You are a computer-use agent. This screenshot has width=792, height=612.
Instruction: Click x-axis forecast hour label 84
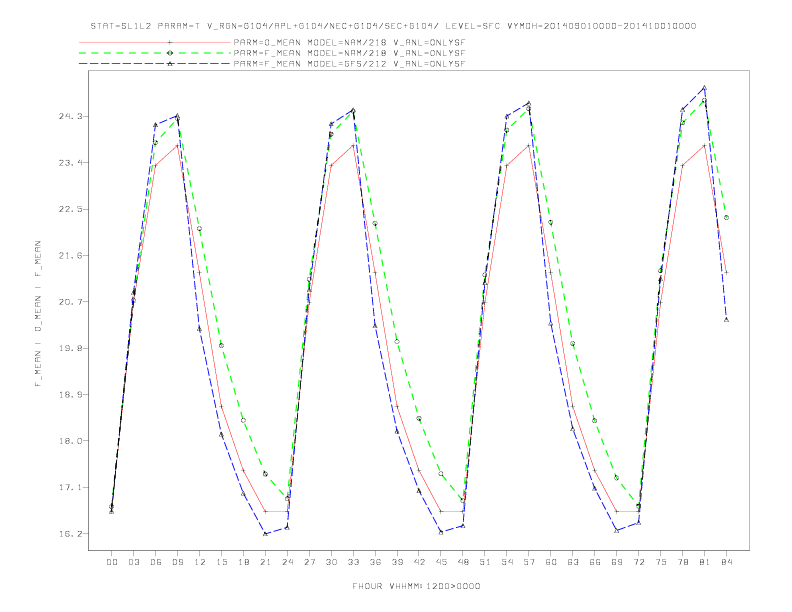(x=727, y=562)
